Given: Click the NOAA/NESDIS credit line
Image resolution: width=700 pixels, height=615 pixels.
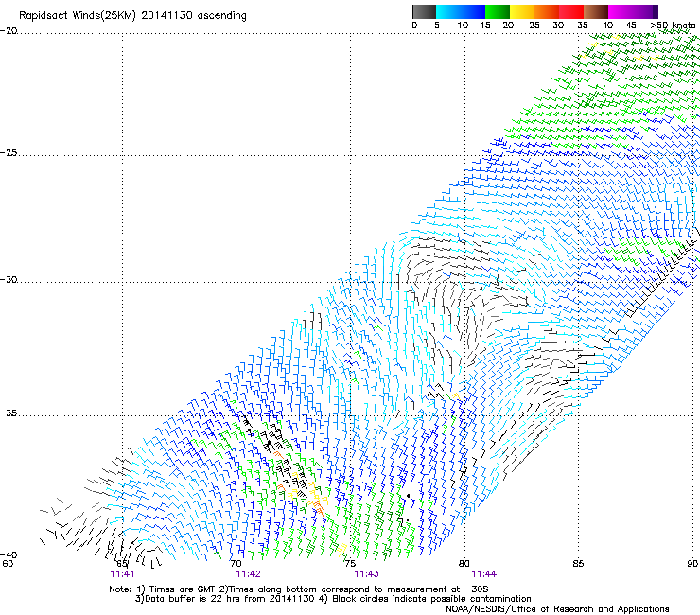Looking at the screenshot, I should (x=557, y=609).
